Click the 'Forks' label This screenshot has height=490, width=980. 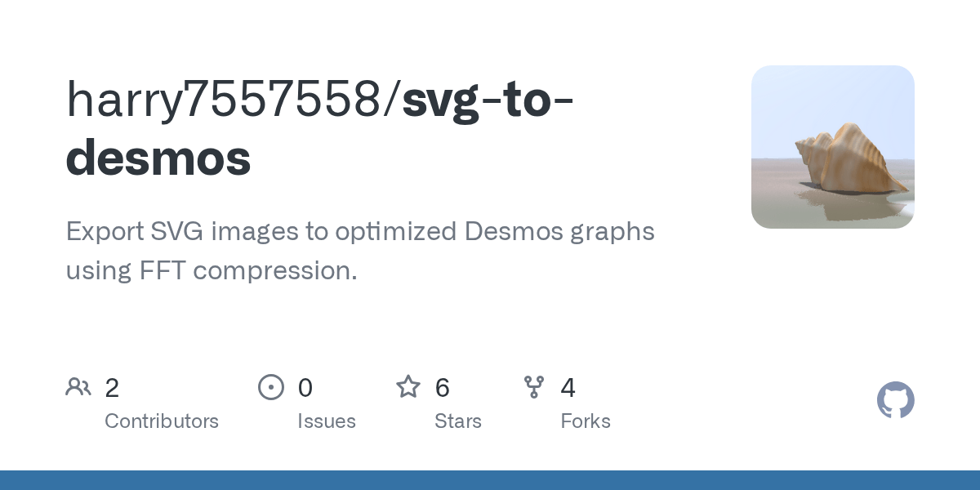point(586,421)
